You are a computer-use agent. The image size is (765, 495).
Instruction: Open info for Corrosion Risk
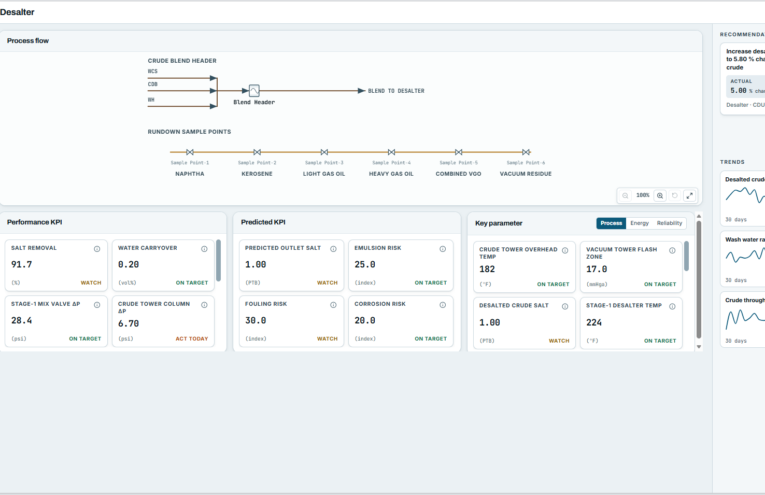pos(443,305)
